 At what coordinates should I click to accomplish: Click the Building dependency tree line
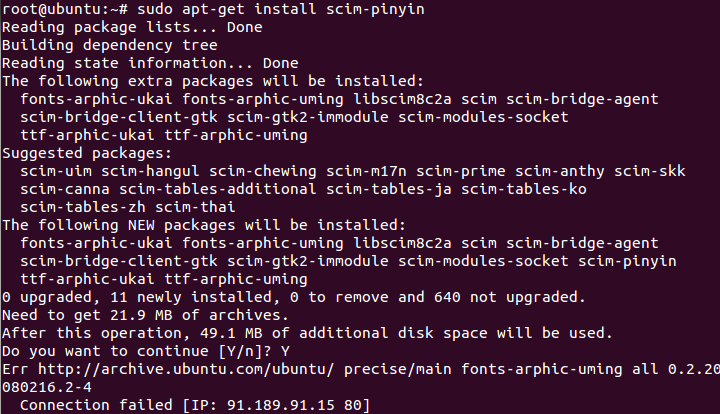coord(110,45)
